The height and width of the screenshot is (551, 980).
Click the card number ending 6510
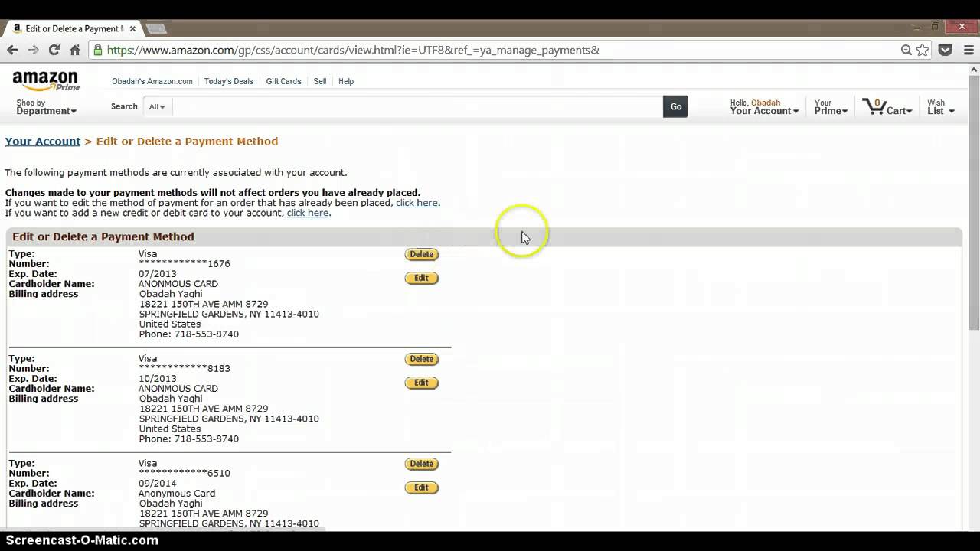pos(184,474)
